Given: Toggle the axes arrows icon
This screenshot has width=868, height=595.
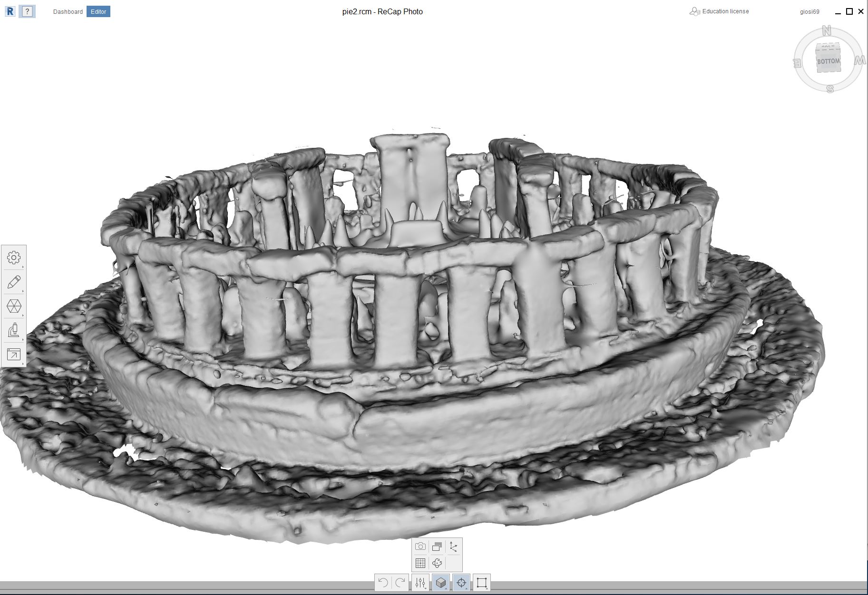Looking at the screenshot, I should (454, 547).
